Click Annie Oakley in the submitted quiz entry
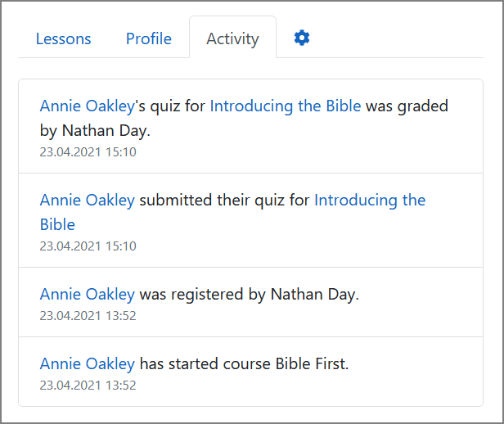This screenshot has width=504, height=424. coord(87,201)
